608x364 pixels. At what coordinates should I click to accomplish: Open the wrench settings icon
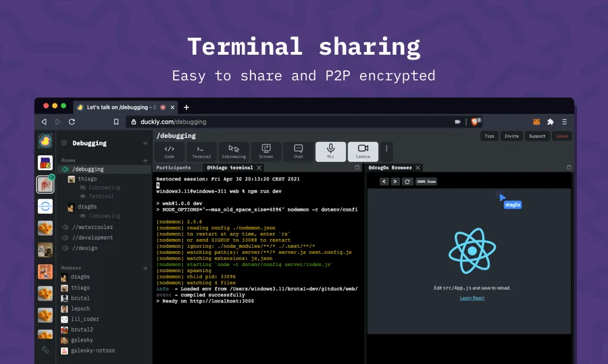click(x=45, y=350)
